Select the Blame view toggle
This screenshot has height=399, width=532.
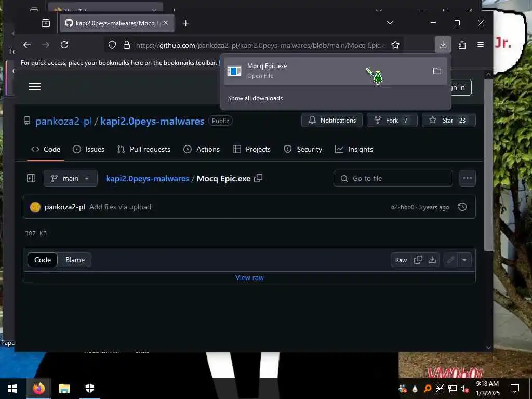tap(75, 260)
